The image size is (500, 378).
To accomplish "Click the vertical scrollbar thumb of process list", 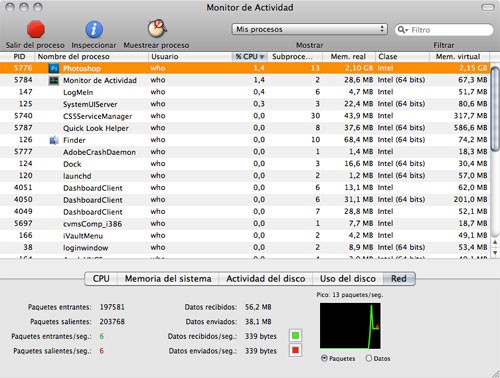I will point(495,108).
